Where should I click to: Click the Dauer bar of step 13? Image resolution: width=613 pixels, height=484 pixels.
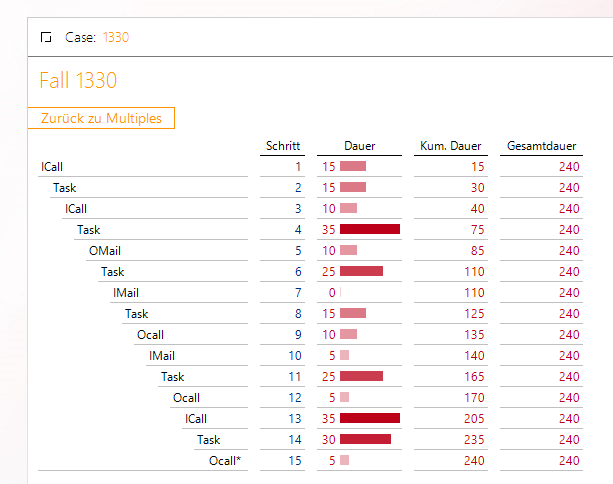[370, 418]
